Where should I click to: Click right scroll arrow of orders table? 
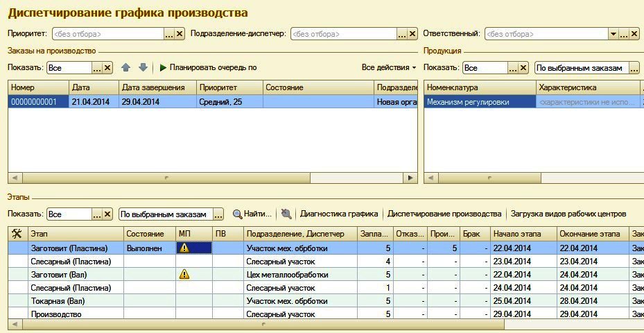coord(410,178)
